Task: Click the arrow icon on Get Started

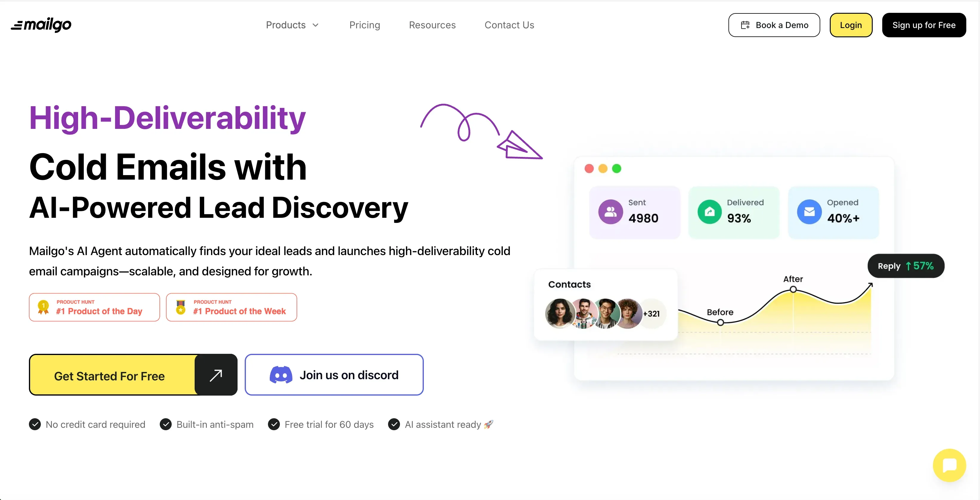Action: pyautogui.click(x=216, y=375)
